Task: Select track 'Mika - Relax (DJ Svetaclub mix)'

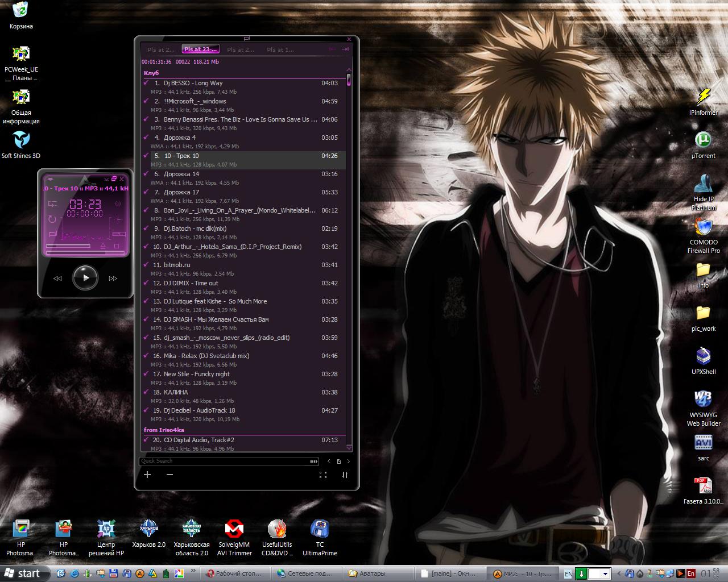Action: [243, 360]
